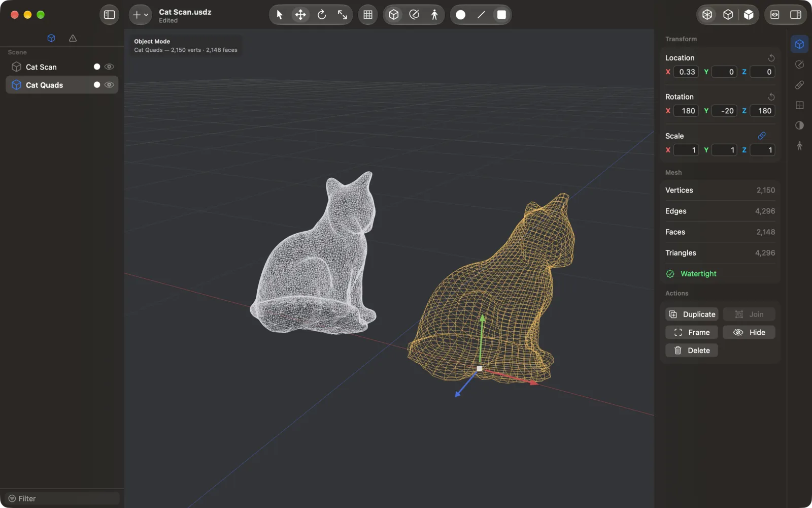Select vertex mode filled circle
The width and height of the screenshot is (812, 508).
click(x=461, y=15)
